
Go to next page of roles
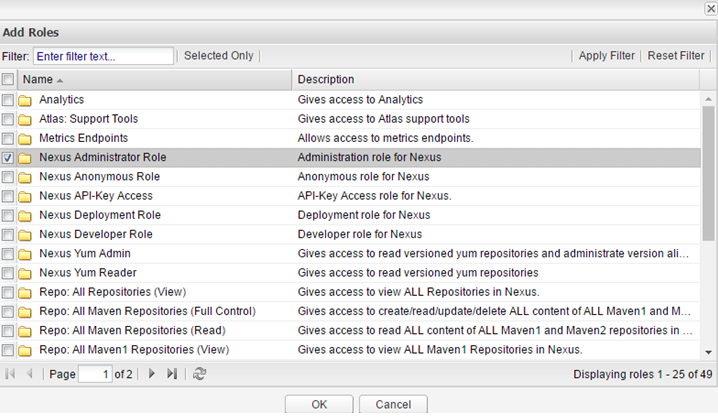tap(152, 374)
